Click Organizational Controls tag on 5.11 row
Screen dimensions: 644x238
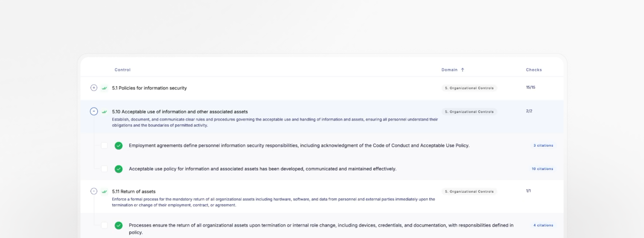click(469, 192)
